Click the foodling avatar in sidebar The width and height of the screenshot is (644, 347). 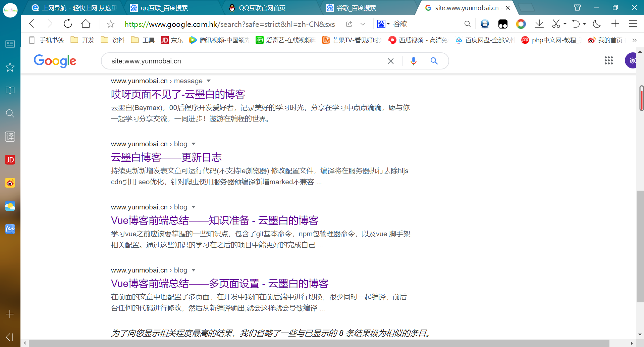click(x=10, y=10)
